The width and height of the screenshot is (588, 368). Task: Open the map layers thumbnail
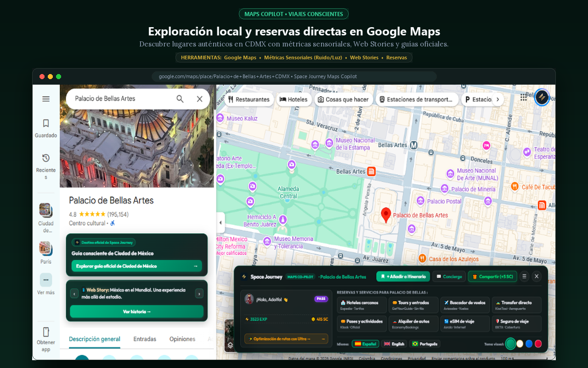coord(230,335)
